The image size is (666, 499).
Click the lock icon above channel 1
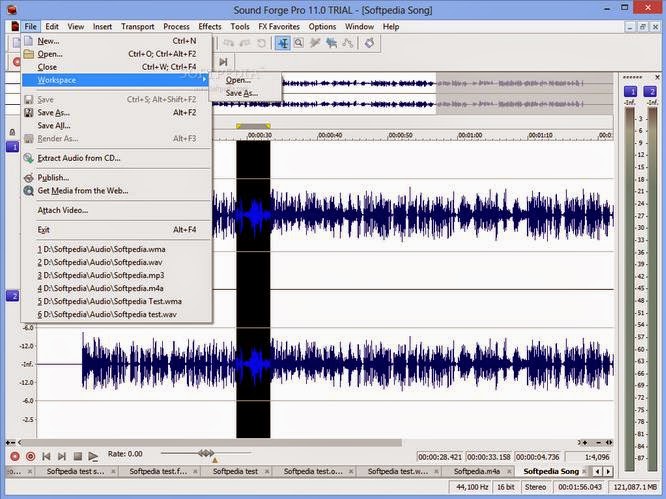pyautogui.click(x=12, y=132)
